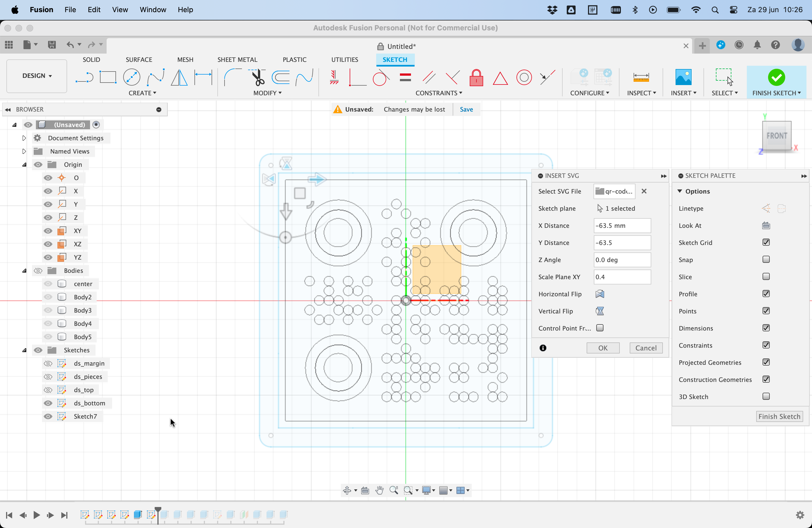The image size is (812, 528).
Task: Enable the Slice checkbox
Action: (x=766, y=277)
